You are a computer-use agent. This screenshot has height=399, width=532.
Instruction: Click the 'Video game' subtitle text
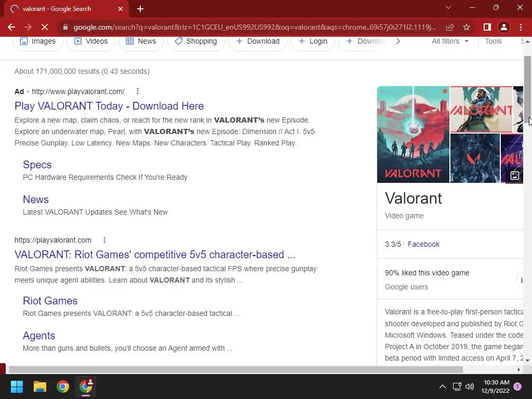tap(404, 216)
